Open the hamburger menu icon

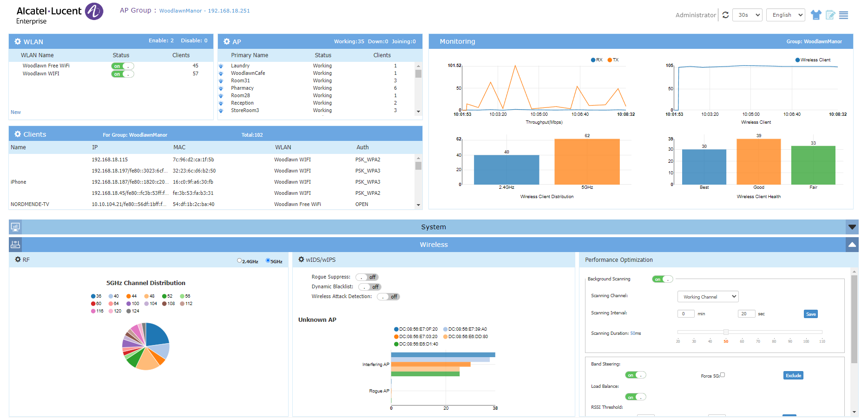pos(844,15)
